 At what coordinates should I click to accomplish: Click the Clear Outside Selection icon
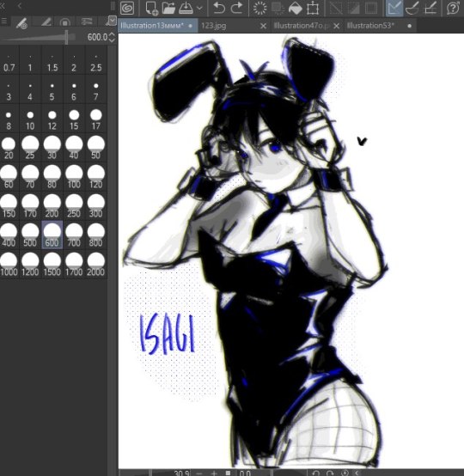coord(278,8)
